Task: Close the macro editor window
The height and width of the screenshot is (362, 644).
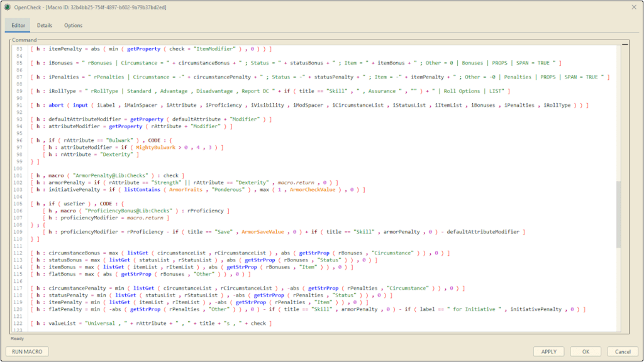Action: (635, 6)
